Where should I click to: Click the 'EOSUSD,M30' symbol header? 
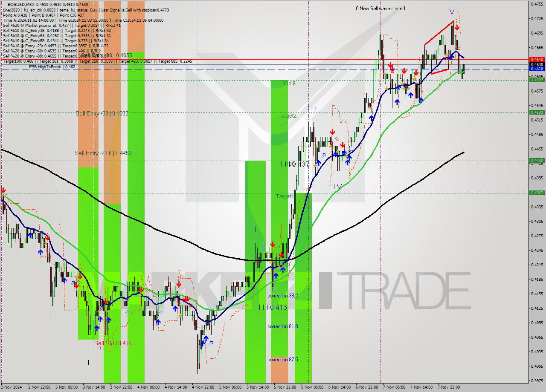(21, 4)
